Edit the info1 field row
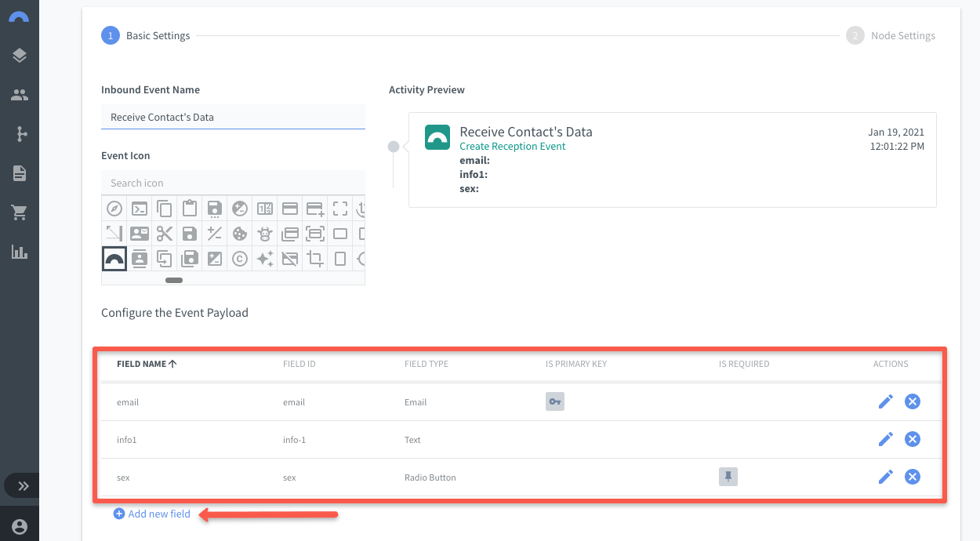The image size is (980, 541). 886,439
